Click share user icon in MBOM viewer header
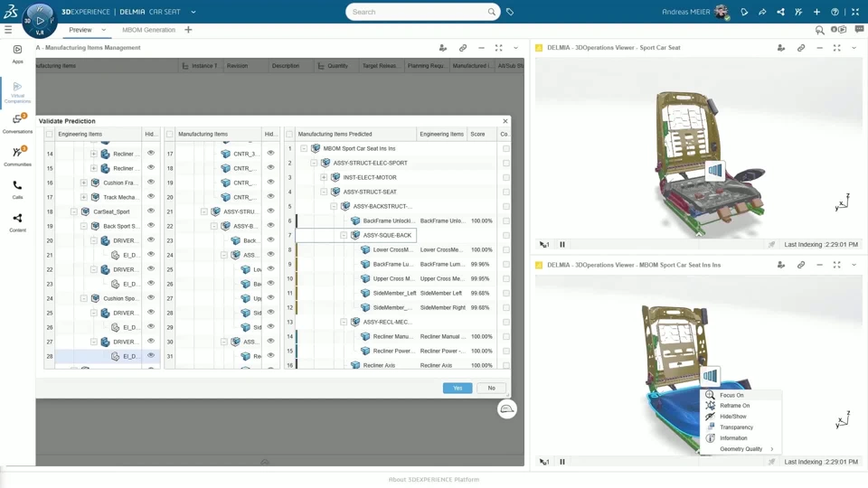 (781, 265)
